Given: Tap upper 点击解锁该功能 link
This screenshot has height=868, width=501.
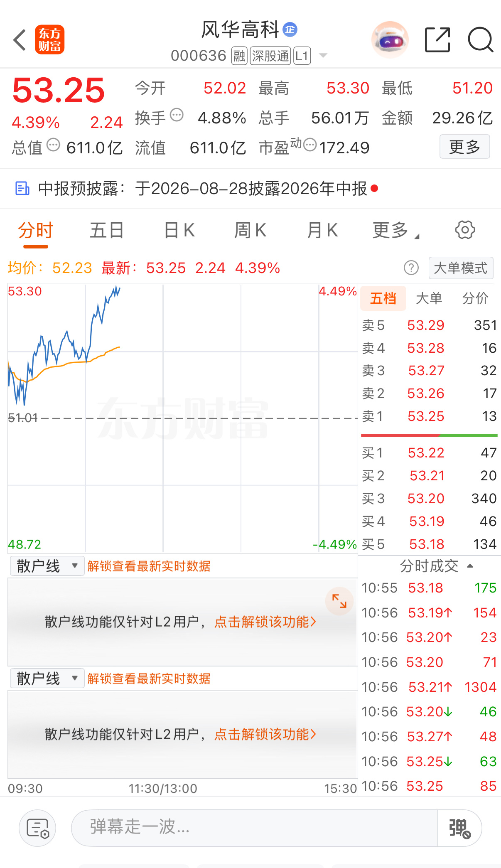Looking at the screenshot, I should click(265, 622).
